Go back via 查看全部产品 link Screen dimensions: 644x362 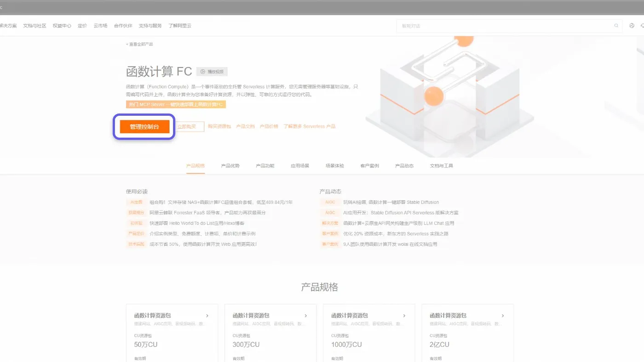click(x=139, y=44)
